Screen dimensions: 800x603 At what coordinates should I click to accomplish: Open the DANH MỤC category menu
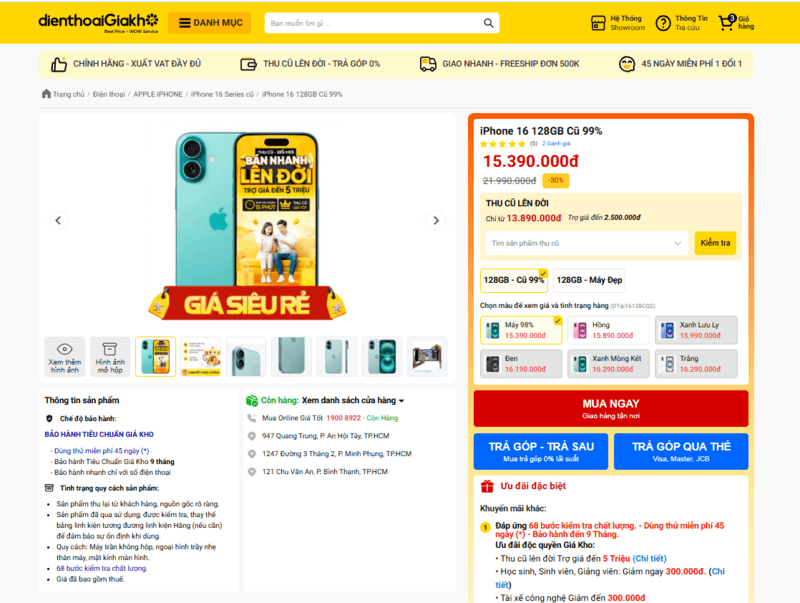coord(210,23)
